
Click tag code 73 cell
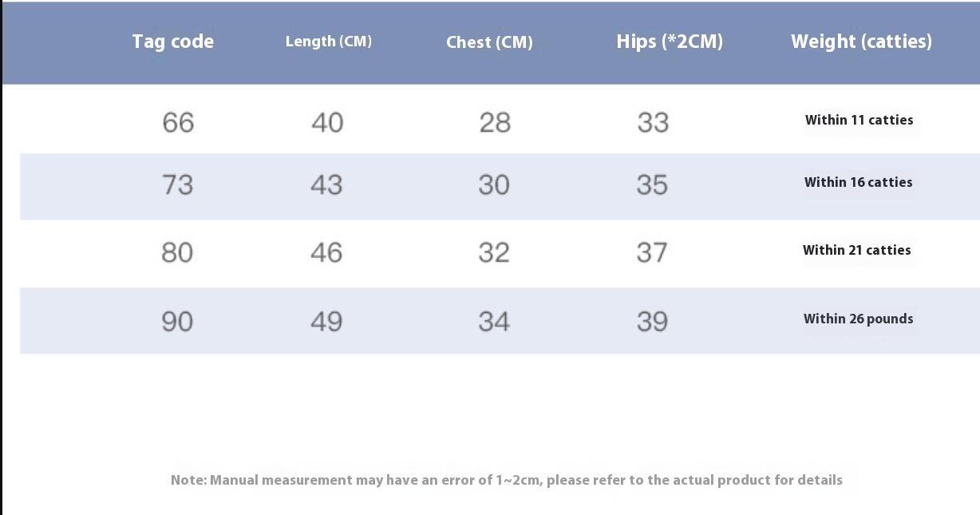click(177, 184)
